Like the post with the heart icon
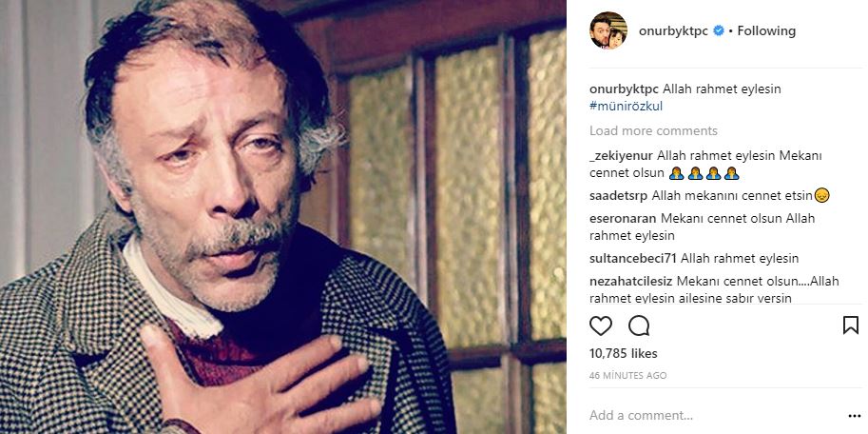The image size is (868, 434). click(x=601, y=325)
